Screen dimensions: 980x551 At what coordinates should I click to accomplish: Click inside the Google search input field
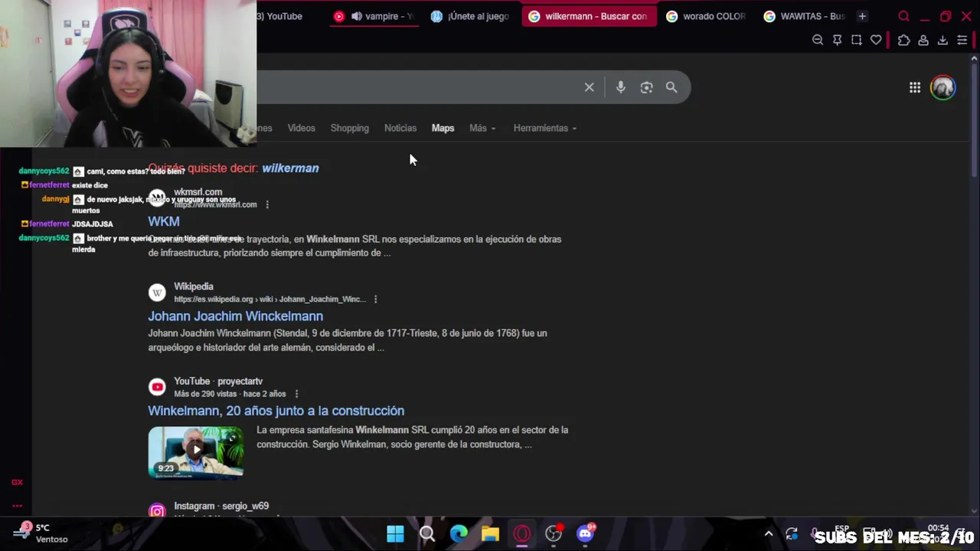[x=417, y=87]
